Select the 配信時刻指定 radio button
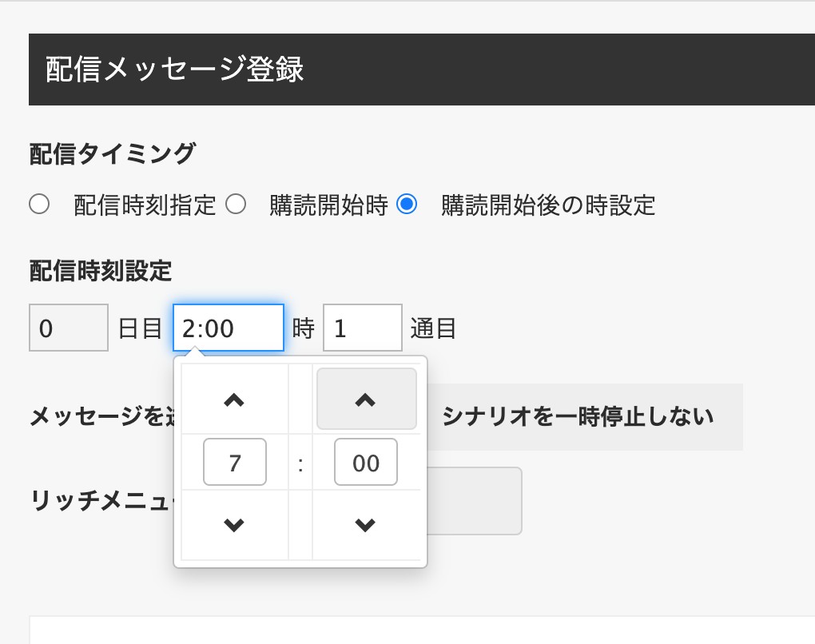The width and height of the screenshot is (815, 644). (39, 205)
